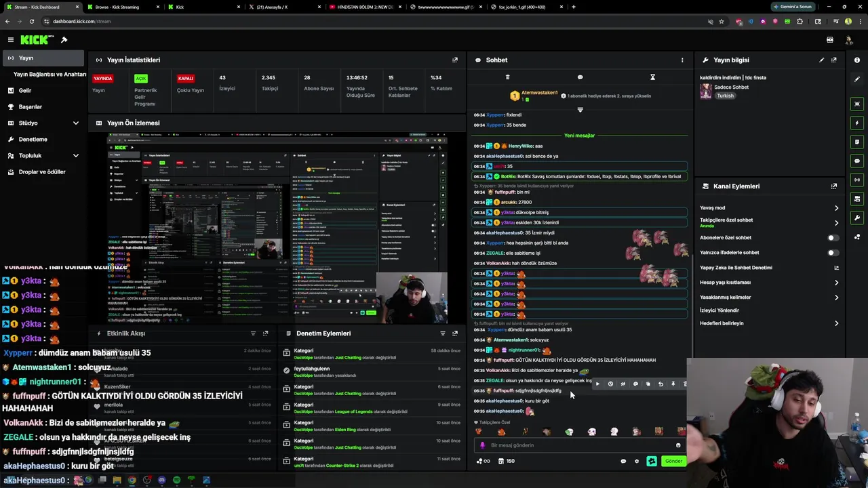Open the hamburger menu beside the Kick logo
This screenshot has height=488, width=868.
point(10,40)
